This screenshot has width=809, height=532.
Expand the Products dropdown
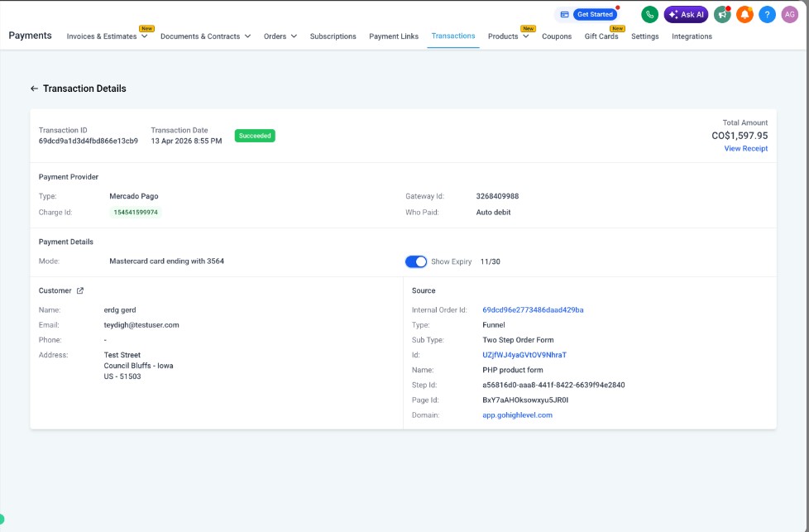click(x=508, y=36)
